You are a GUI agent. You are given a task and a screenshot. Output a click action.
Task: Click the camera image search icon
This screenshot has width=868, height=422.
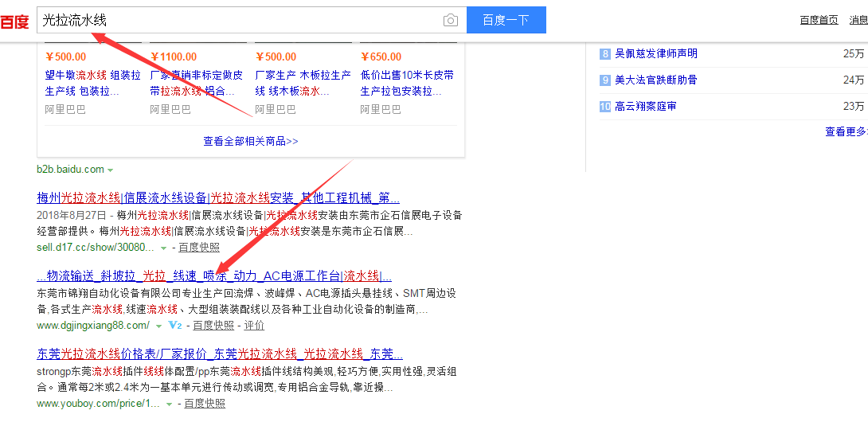[451, 21]
